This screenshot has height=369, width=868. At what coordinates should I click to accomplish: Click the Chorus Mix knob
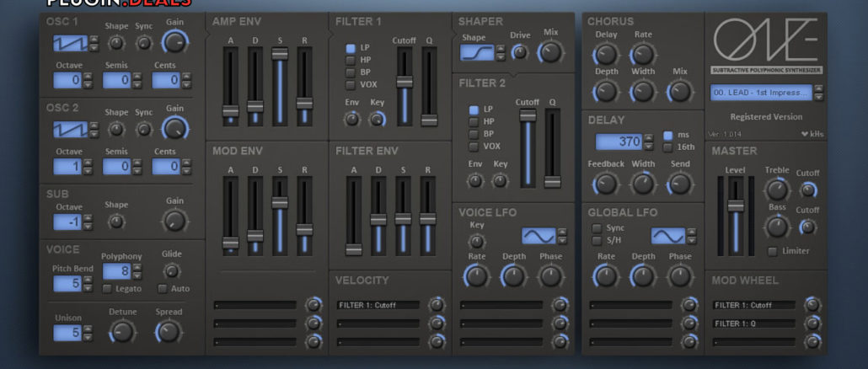[x=680, y=91]
